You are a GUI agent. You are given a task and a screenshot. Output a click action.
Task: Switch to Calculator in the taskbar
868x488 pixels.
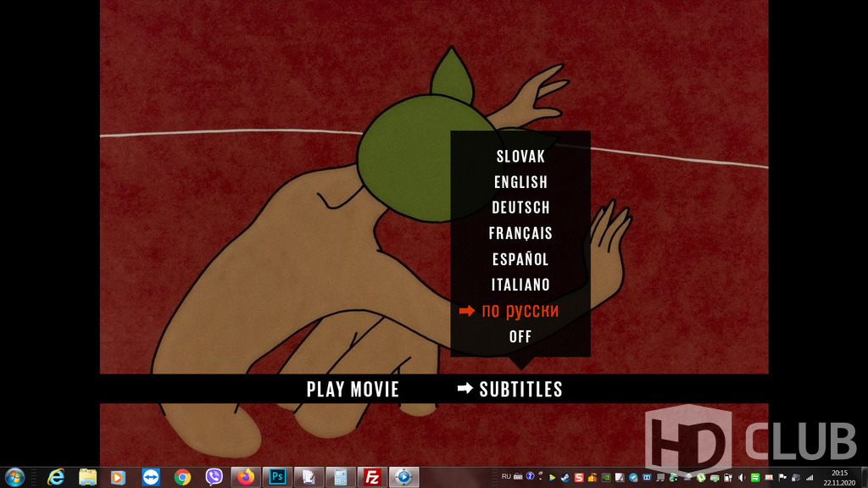pos(340,477)
